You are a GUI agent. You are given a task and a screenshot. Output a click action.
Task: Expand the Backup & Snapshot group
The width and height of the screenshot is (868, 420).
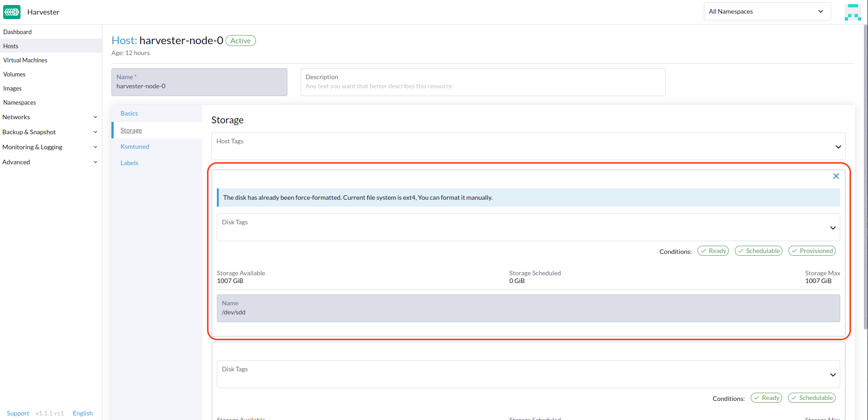click(50, 132)
